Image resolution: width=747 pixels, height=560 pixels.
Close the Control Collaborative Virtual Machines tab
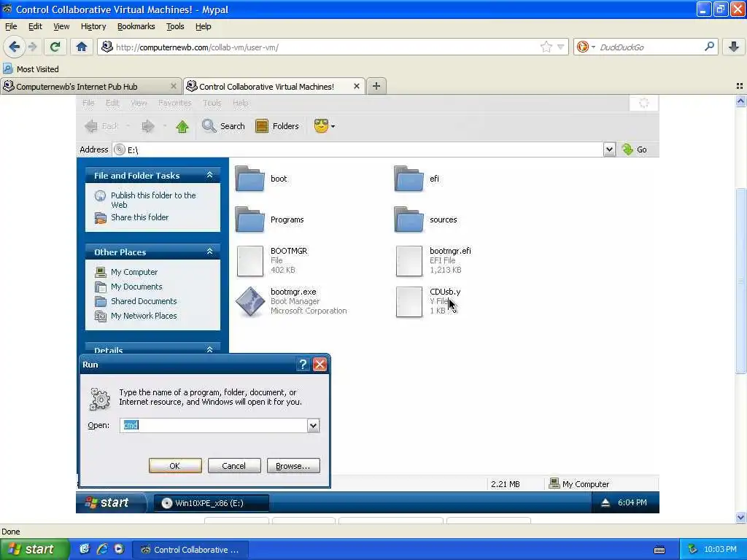356,86
